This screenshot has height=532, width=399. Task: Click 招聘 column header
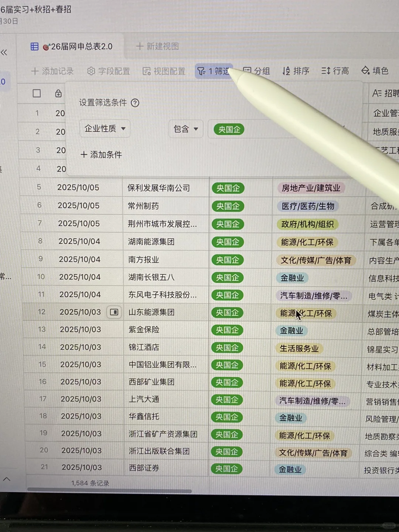385,93
